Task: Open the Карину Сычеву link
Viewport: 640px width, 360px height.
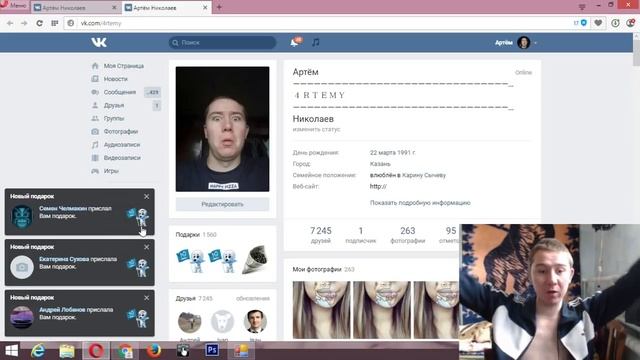Action: pyautogui.click(x=424, y=175)
